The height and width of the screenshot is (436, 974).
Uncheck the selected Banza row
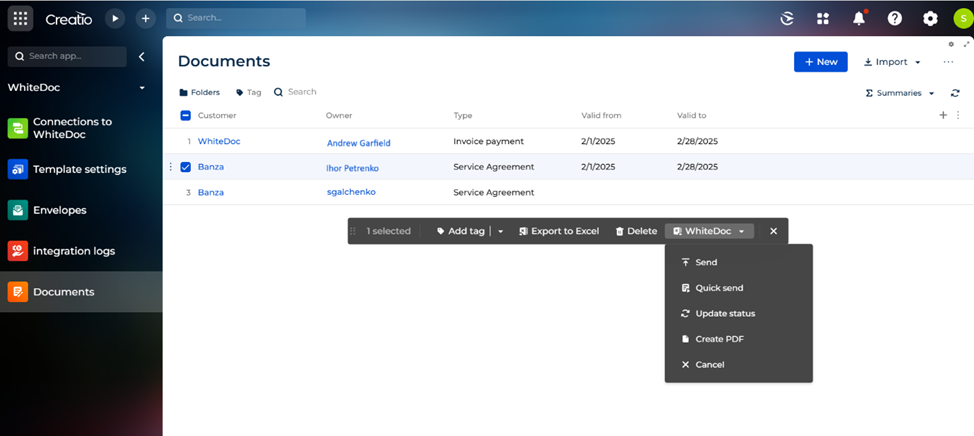[185, 167]
